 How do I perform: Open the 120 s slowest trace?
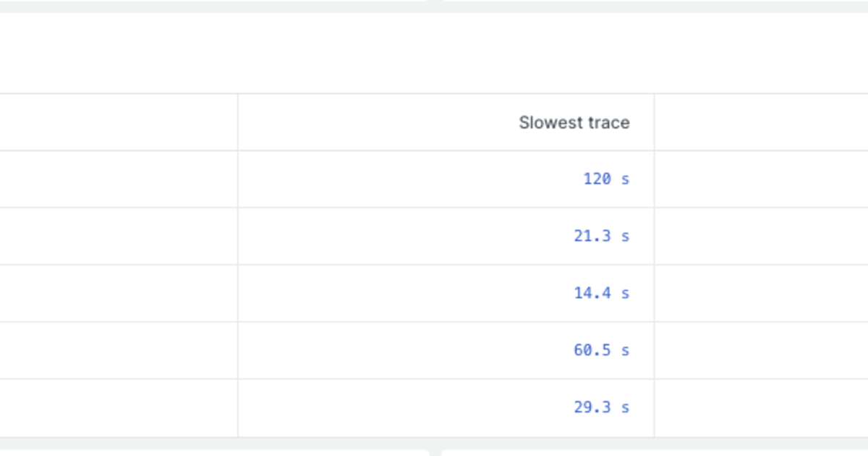(x=606, y=178)
